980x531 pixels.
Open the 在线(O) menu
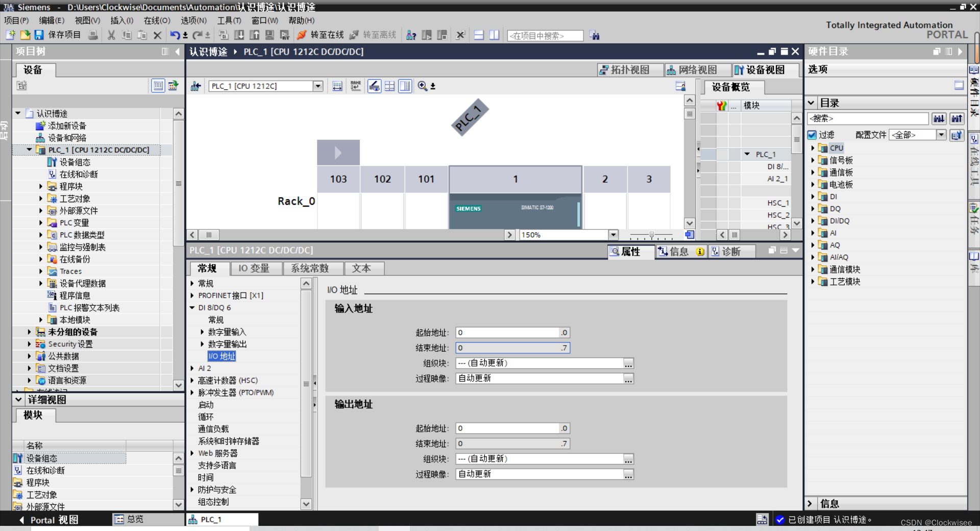point(157,20)
